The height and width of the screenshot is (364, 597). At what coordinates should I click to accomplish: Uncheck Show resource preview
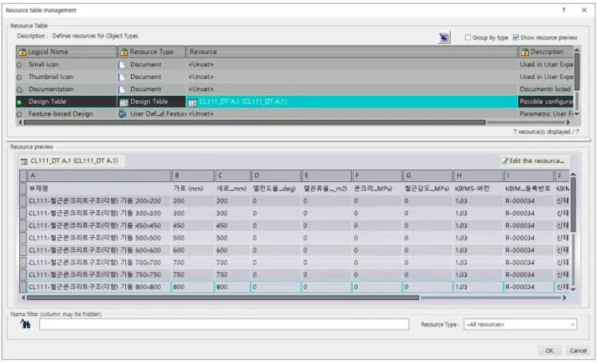pos(516,38)
